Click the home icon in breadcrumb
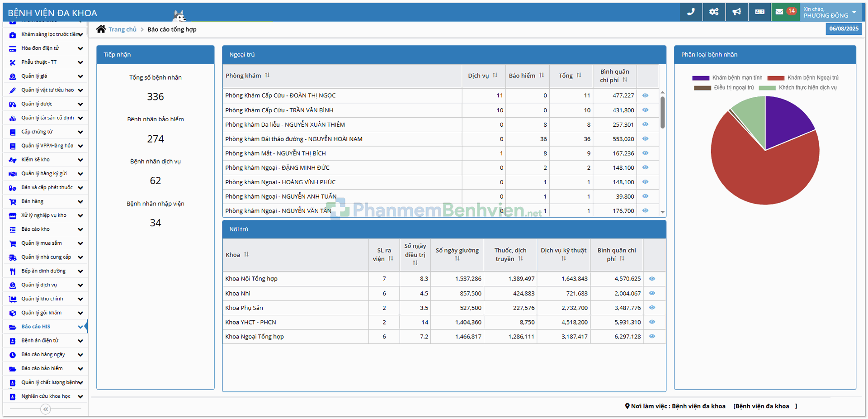This screenshot has width=868, height=419. coord(101,29)
